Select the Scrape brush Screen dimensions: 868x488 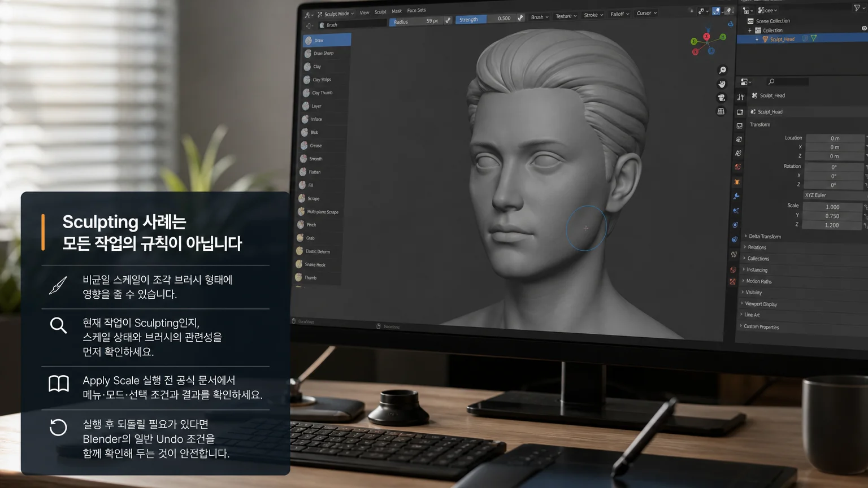321,198
